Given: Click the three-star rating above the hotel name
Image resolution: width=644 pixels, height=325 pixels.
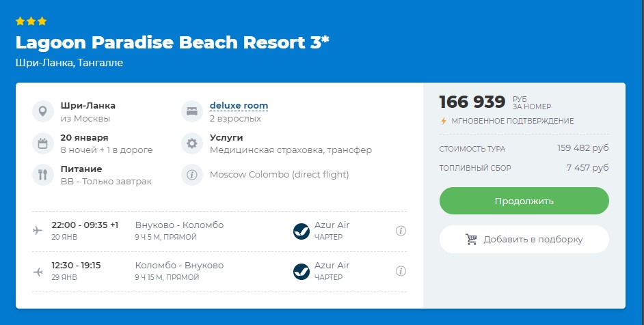Looking at the screenshot, I should 31,21.
